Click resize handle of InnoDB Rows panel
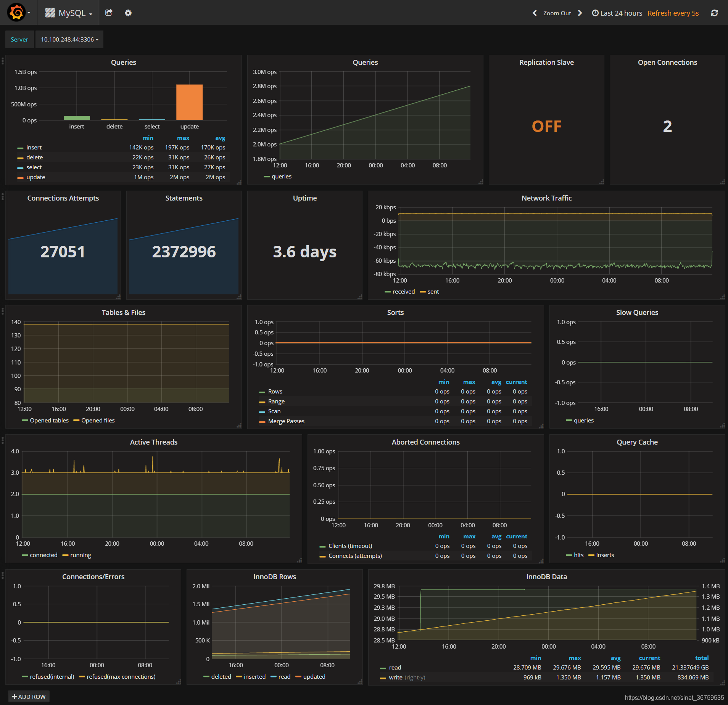 click(x=359, y=682)
